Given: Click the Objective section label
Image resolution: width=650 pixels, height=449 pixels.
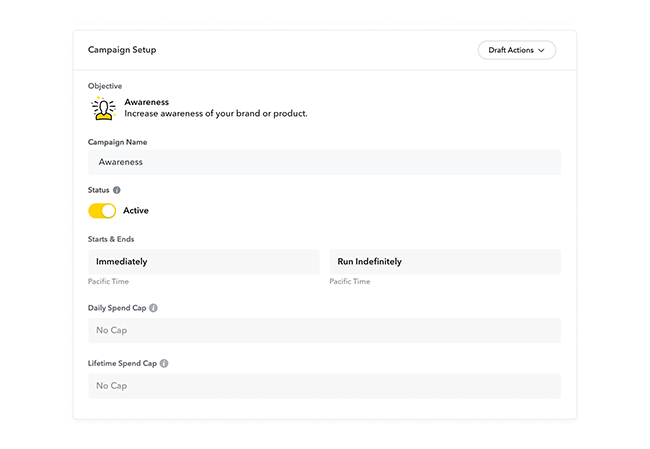Looking at the screenshot, I should 105,86.
